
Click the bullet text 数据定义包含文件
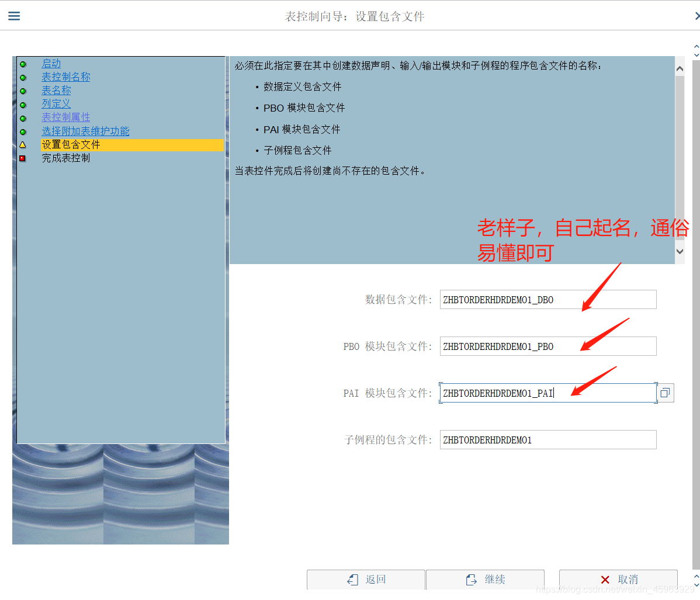pos(302,86)
